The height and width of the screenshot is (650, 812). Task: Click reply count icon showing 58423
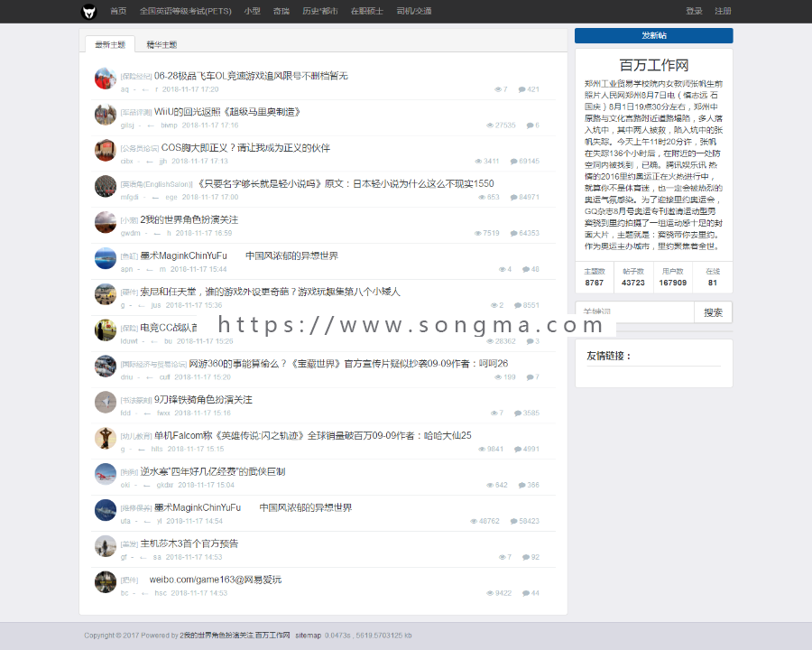pyautogui.click(x=513, y=522)
